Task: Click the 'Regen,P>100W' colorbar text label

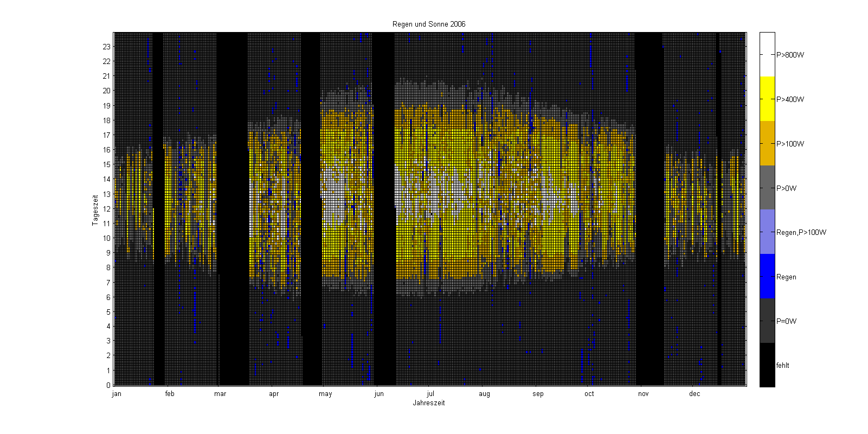Action: pyautogui.click(x=801, y=233)
